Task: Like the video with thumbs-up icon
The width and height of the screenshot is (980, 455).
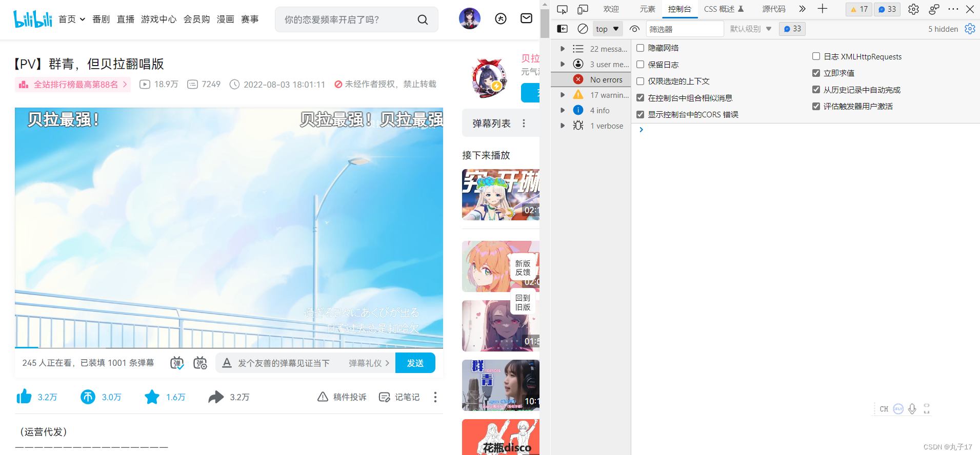Action: 24,397
